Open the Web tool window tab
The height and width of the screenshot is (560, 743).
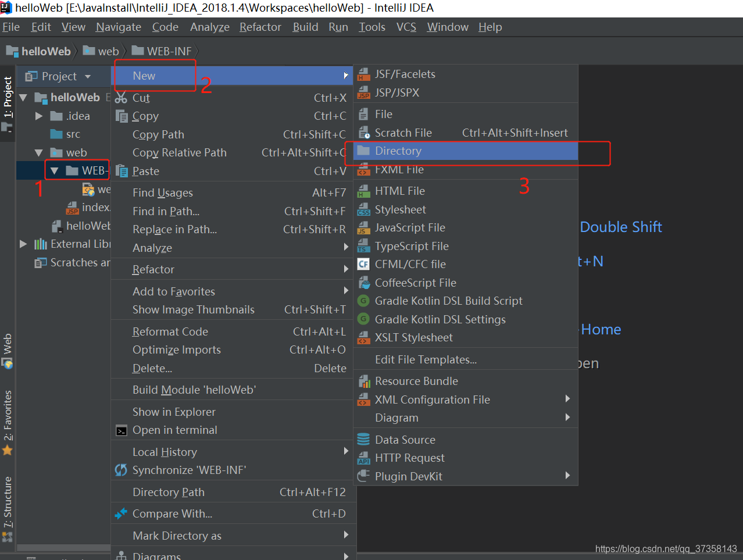click(x=8, y=351)
